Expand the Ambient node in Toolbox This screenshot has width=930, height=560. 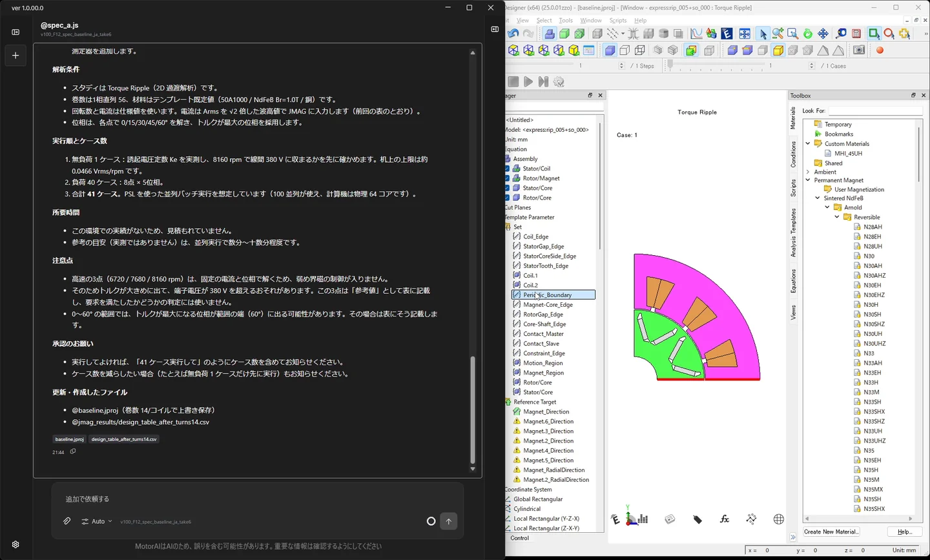click(x=808, y=172)
